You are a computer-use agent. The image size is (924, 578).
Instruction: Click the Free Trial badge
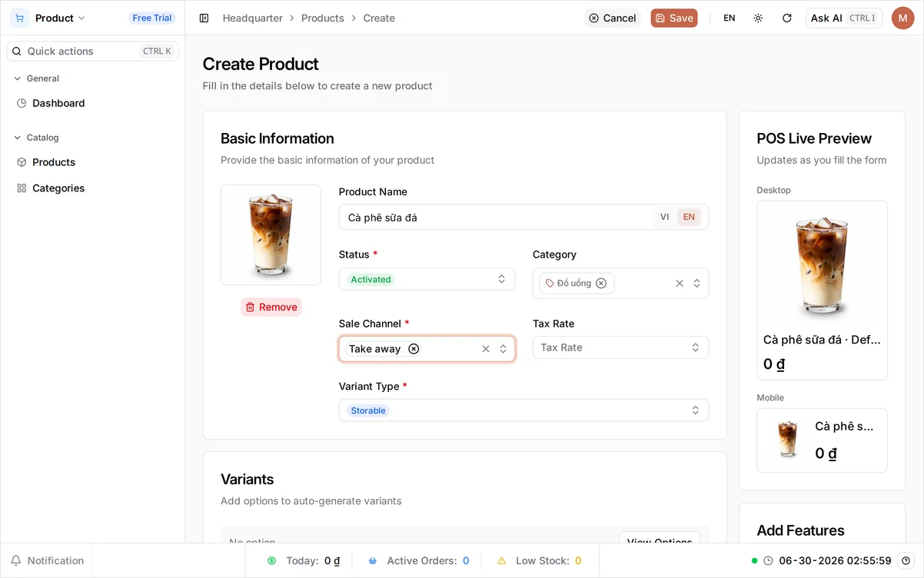pyautogui.click(x=152, y=18)
